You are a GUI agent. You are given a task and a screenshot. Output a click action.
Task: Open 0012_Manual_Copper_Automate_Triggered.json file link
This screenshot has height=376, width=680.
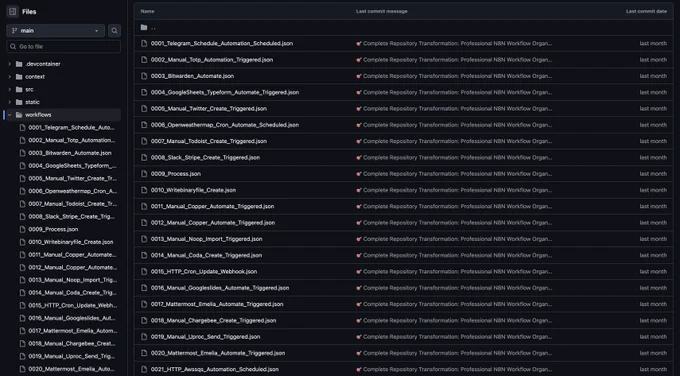pyautogui.click(x=213, y=222)
